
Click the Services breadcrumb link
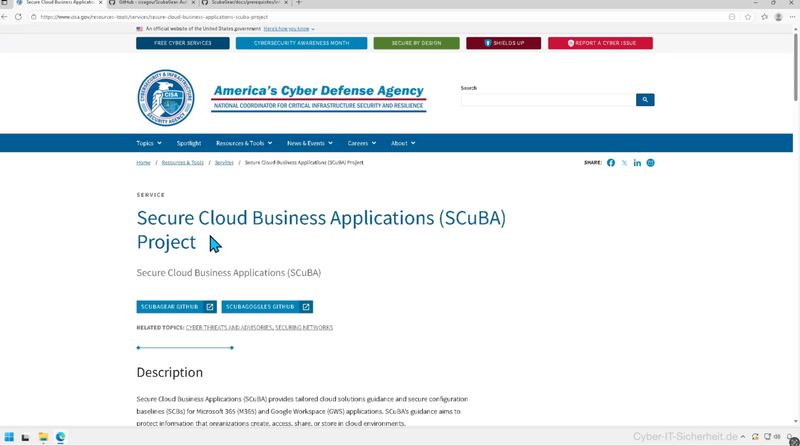(x=224, y=163)
